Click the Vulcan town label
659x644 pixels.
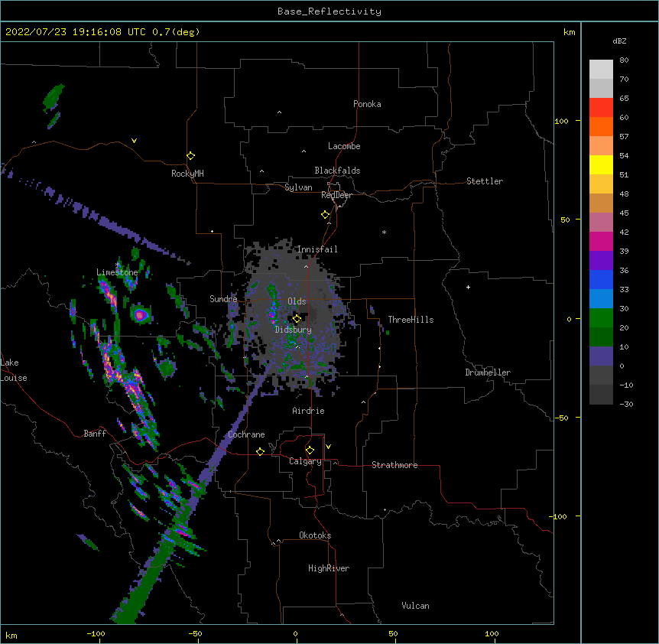pos(415,606)
